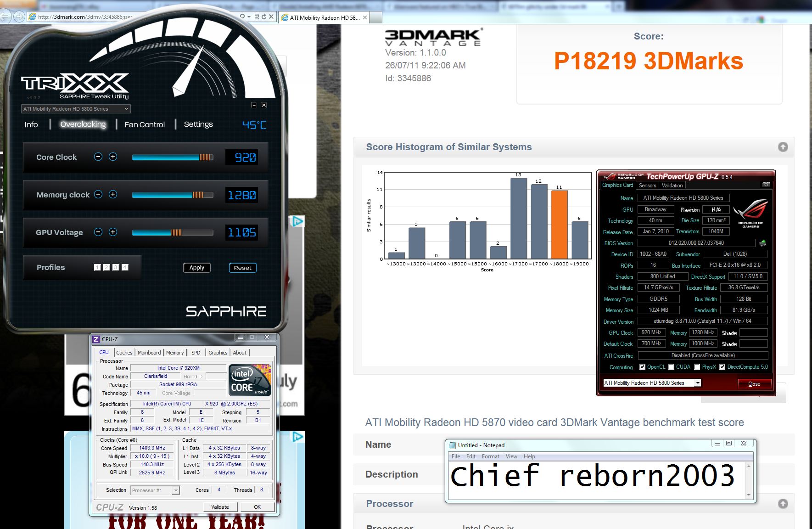
Task: Open Notepad Format menu
Action: 491,456
